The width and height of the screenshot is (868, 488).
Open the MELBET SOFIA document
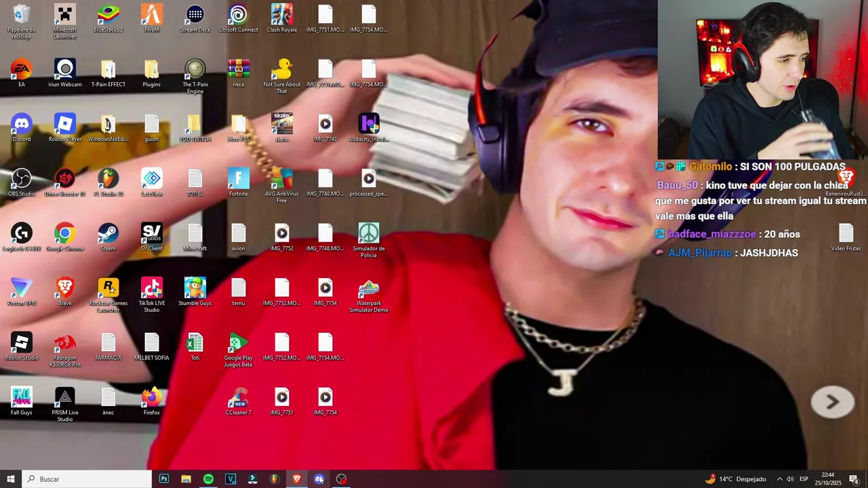tap(152, 347)
